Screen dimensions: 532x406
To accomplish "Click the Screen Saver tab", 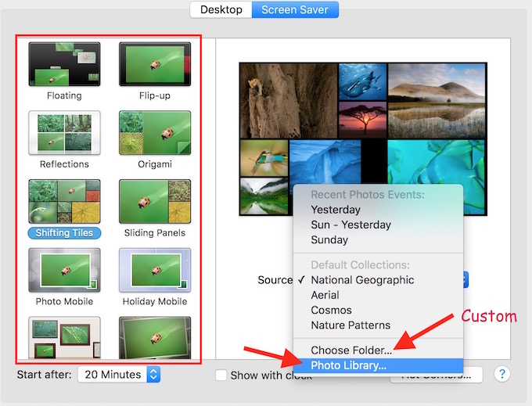I will [x=297, y=9].
